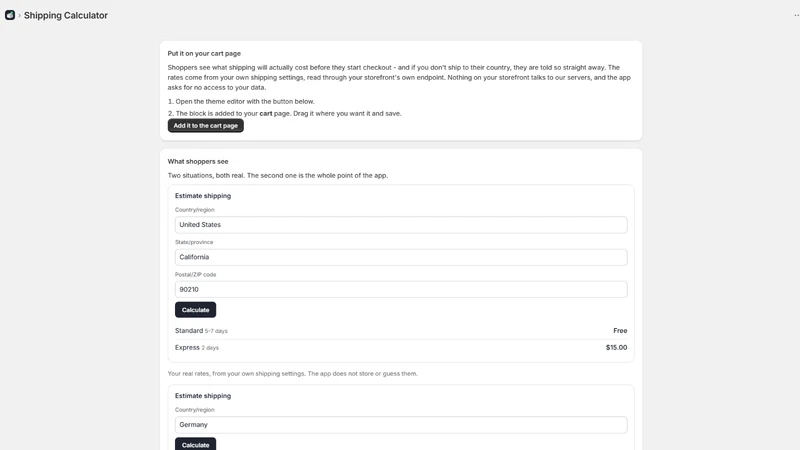
Task: Select the Standard 5-7 days shipping row
Action: coord(401,331)
